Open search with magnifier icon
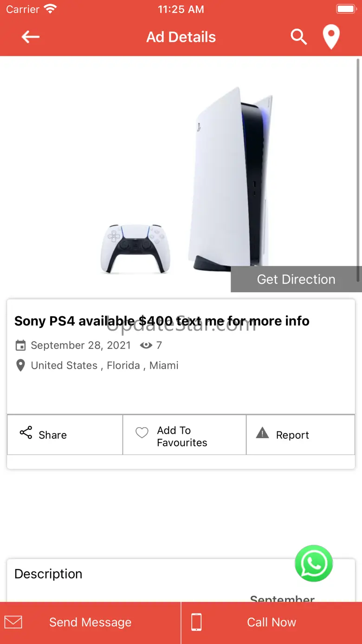 [298, 37]
